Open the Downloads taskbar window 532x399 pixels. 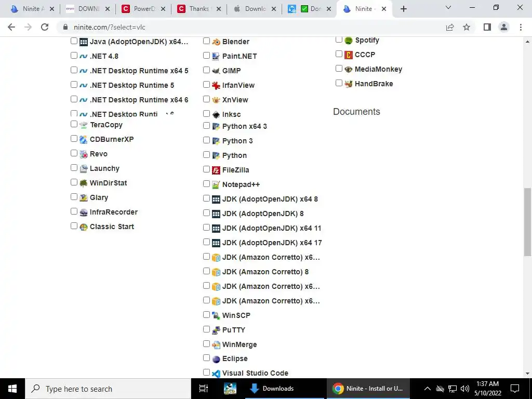click(284, 389)
